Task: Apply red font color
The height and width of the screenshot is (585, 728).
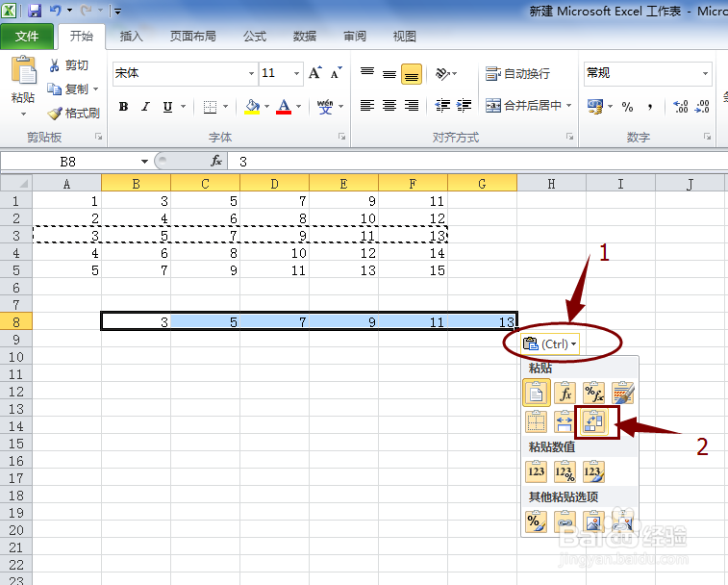Action: pyautogui.click(x=284, y=107)
